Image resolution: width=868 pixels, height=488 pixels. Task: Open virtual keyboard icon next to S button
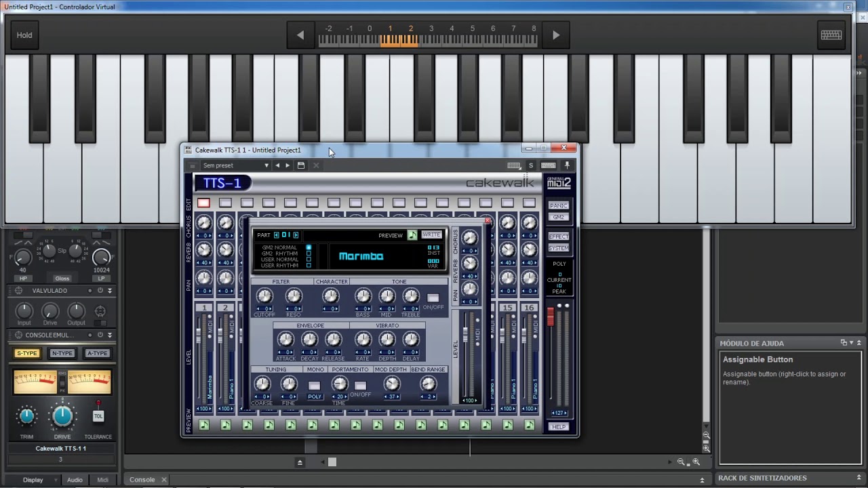pyautogui.click(x=549, y=165)
